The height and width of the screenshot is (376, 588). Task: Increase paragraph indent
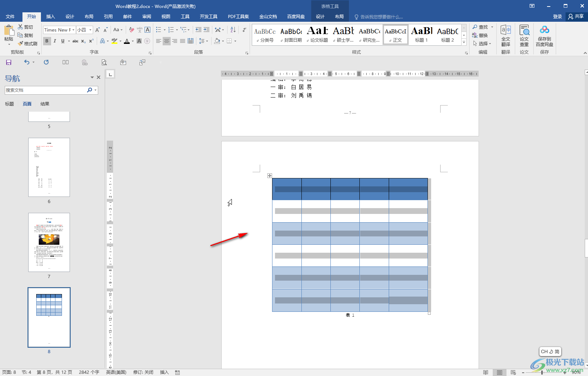coord(207,30)
